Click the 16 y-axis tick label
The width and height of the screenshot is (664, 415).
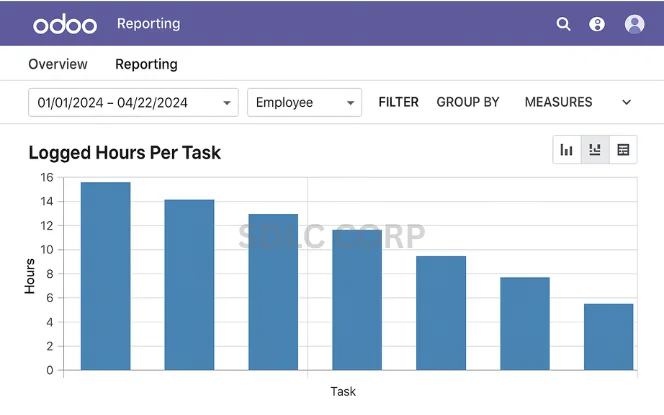point(47,177)
